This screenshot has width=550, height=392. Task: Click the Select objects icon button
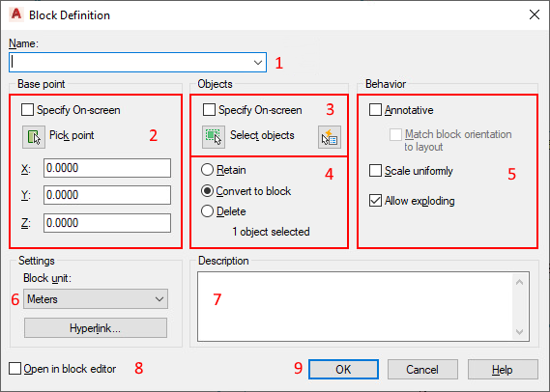point(214,137)
